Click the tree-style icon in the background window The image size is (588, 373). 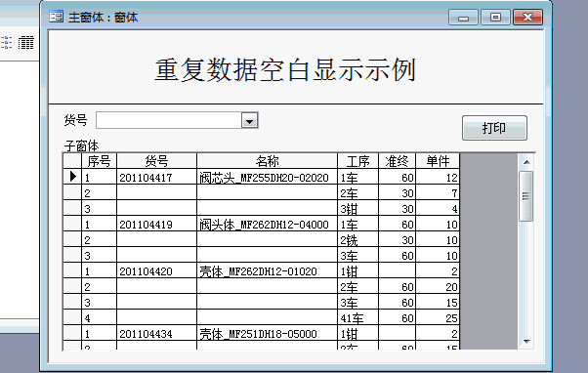(x=6, y=42)
